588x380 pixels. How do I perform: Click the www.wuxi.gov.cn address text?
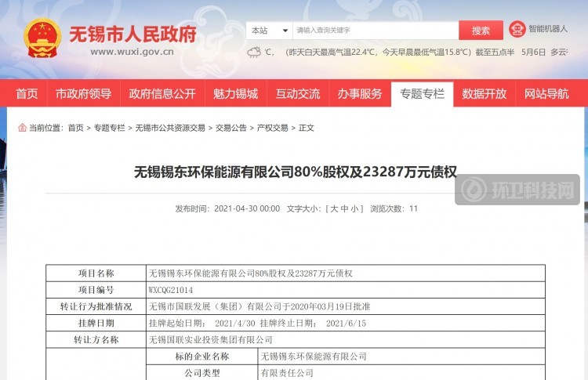[x=132, y=52]
